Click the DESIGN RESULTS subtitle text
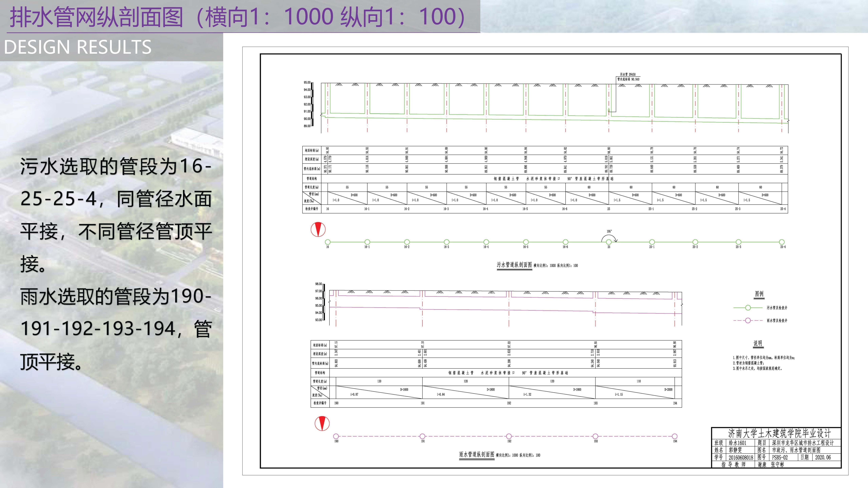The height and width of the screenshot is (488, 868). 77,47
